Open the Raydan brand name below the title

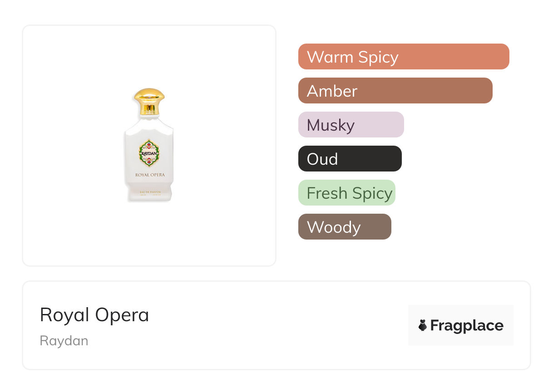click(64, 341)
